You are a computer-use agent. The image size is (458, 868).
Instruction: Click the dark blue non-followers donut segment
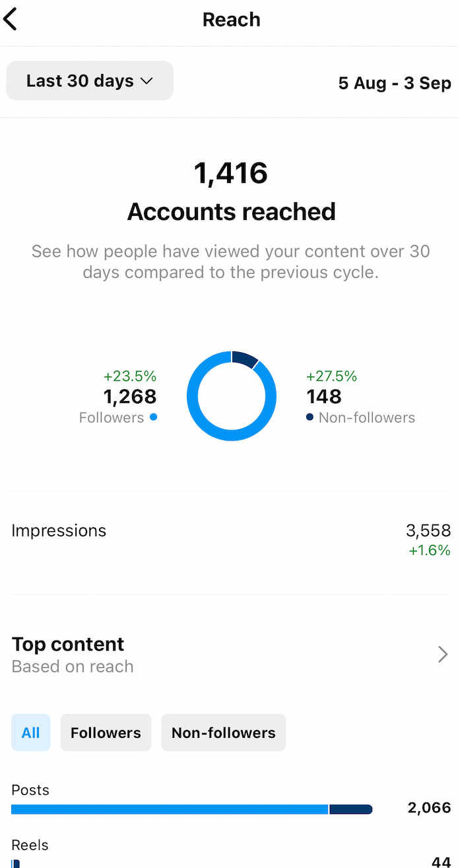pyautogui.click(x=244, y=358)
